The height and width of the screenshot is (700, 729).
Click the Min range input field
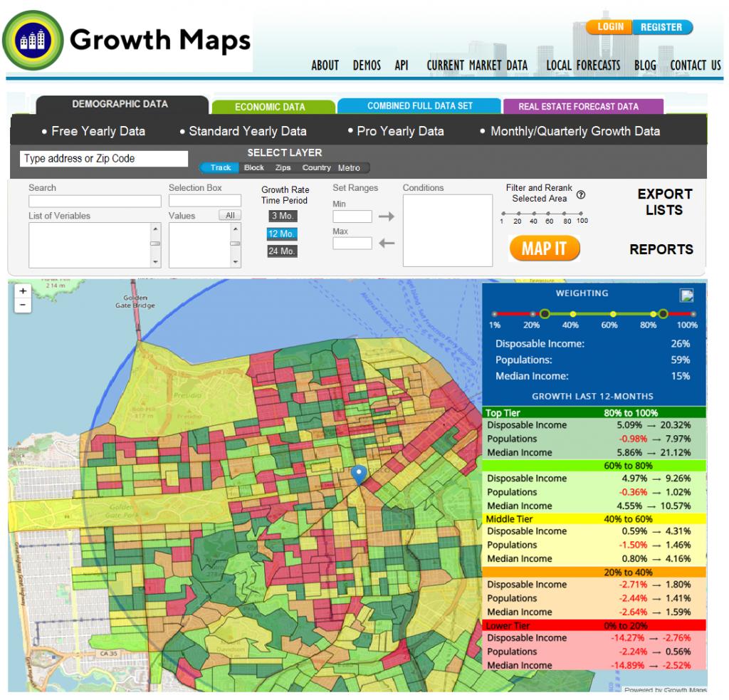(352, 216)
